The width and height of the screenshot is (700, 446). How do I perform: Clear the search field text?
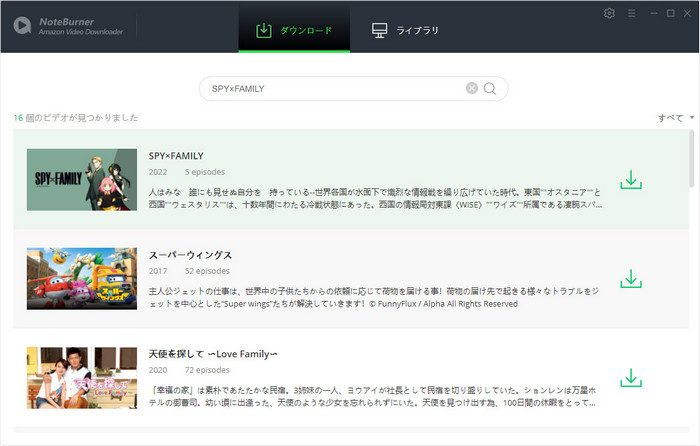click(471, 88)
